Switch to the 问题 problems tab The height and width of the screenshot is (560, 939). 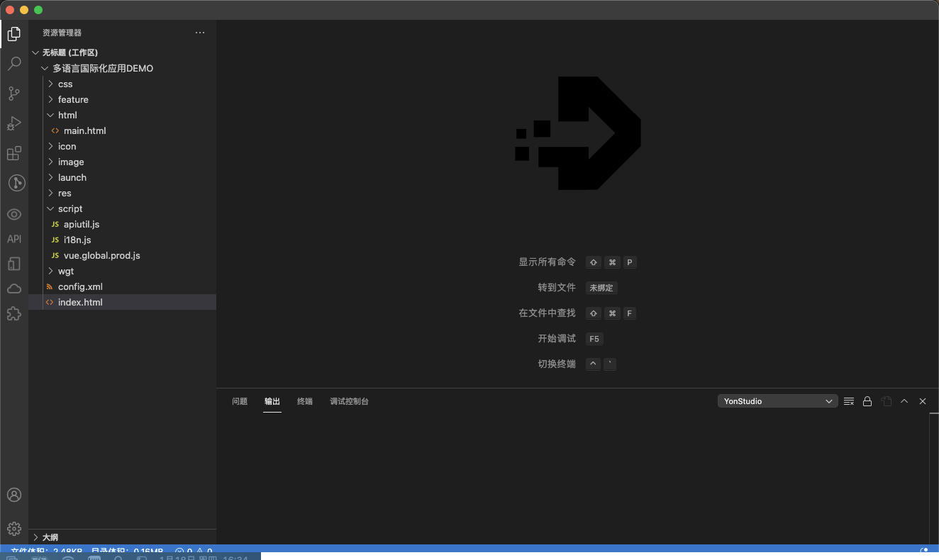(x=240, y=401)
